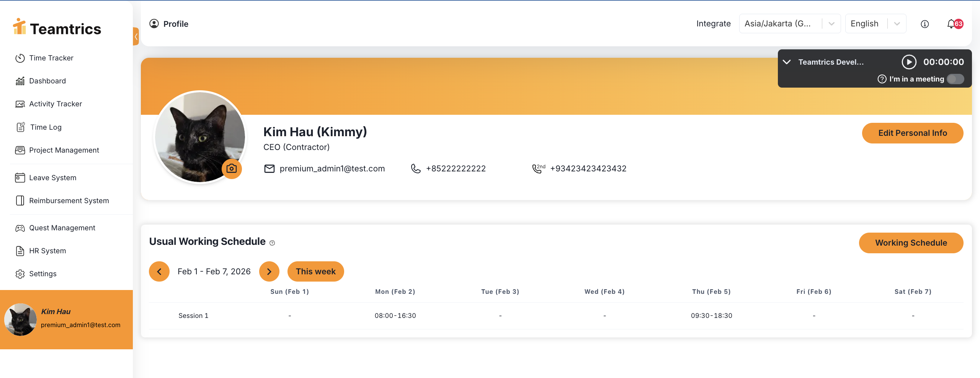Click the help icon beside Usual Working Schedule
This screenshot has width=980, height=378.
pos(272,243)
